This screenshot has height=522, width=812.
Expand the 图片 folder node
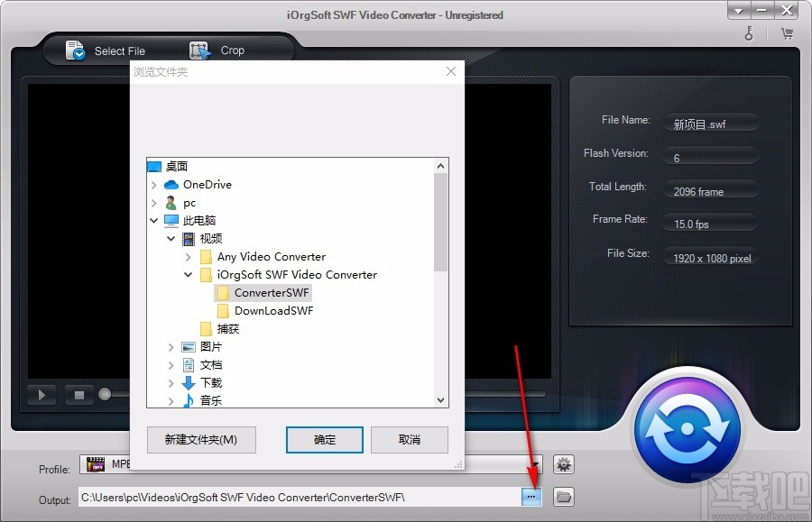click(171, 346)
